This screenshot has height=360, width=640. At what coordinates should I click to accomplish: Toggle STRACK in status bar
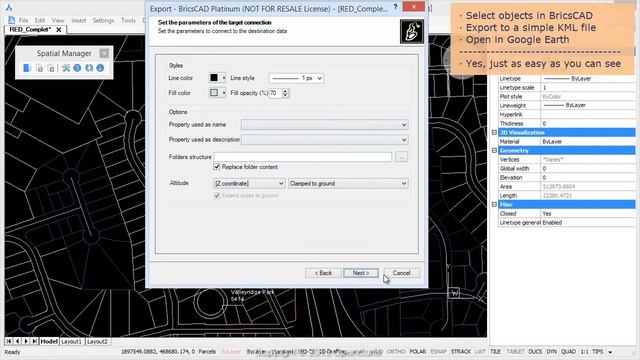pyautogui.click(x=461, y=351)
